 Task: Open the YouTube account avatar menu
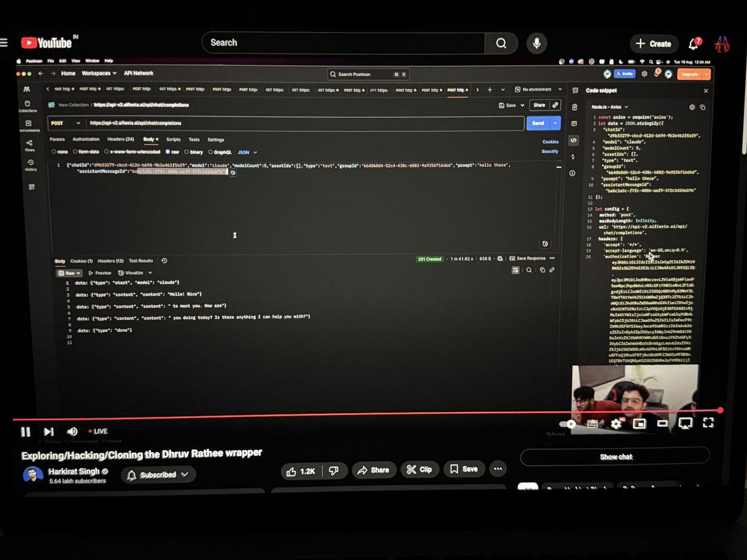pos(721,44)
